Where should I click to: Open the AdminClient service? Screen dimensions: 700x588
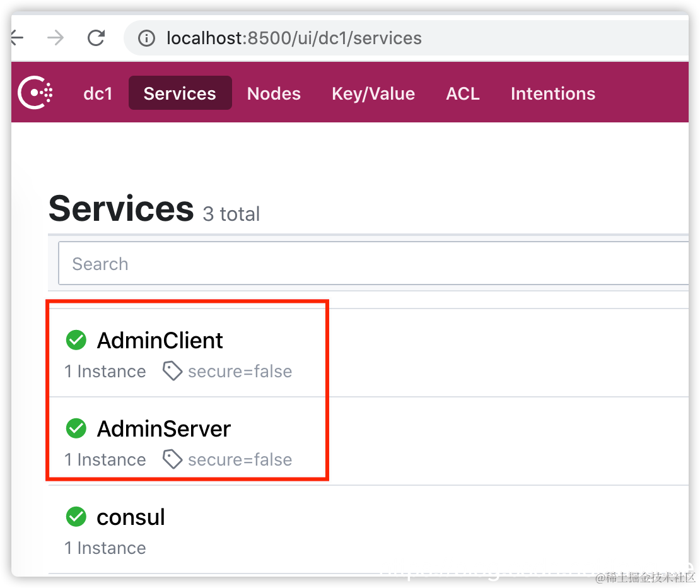click(160, 341)
